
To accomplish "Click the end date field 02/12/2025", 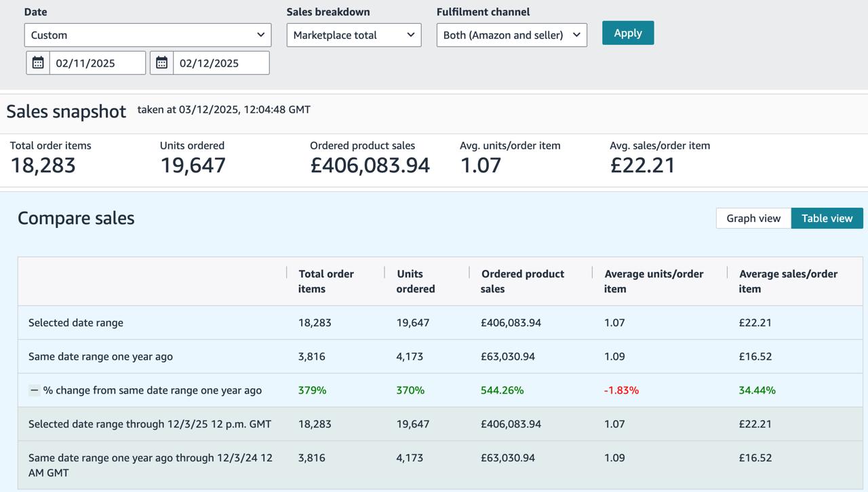I will (220, 63).
